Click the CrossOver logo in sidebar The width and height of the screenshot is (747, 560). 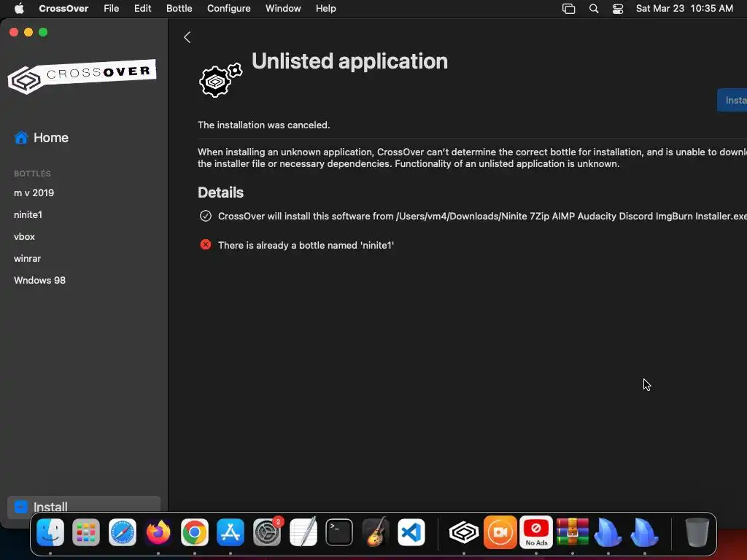point(82,76)
